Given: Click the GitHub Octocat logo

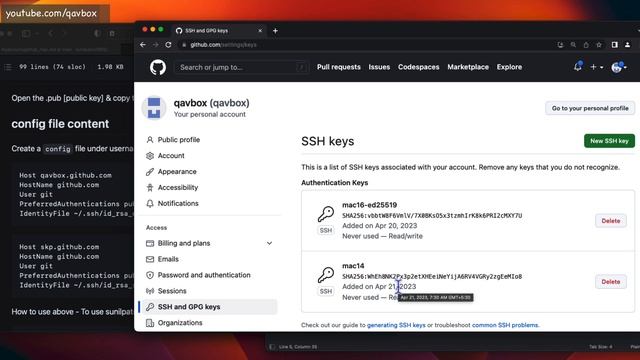Looking at the screenshot, I should coord(158,67).
